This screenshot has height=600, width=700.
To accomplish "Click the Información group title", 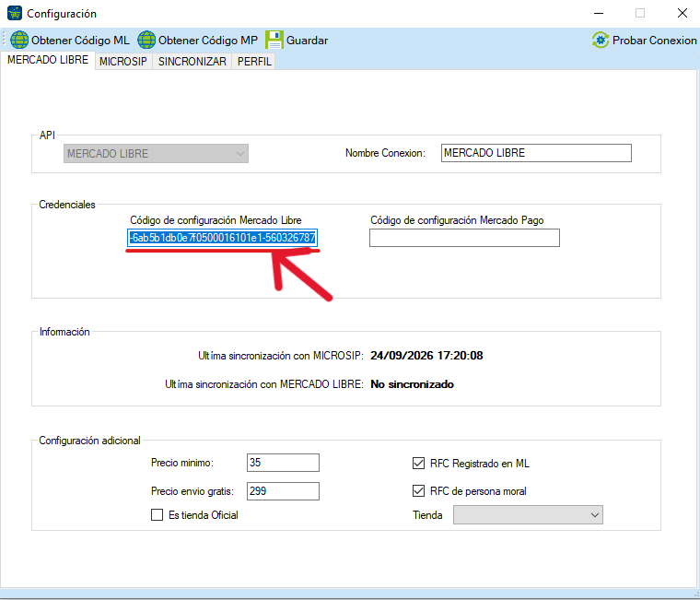I will (x=64, y=332).
